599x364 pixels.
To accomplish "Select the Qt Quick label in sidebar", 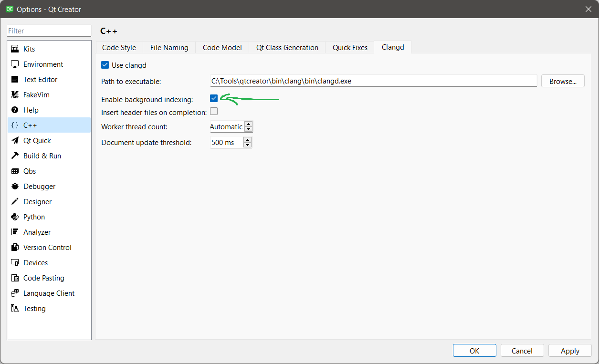I will pos(37,141).
